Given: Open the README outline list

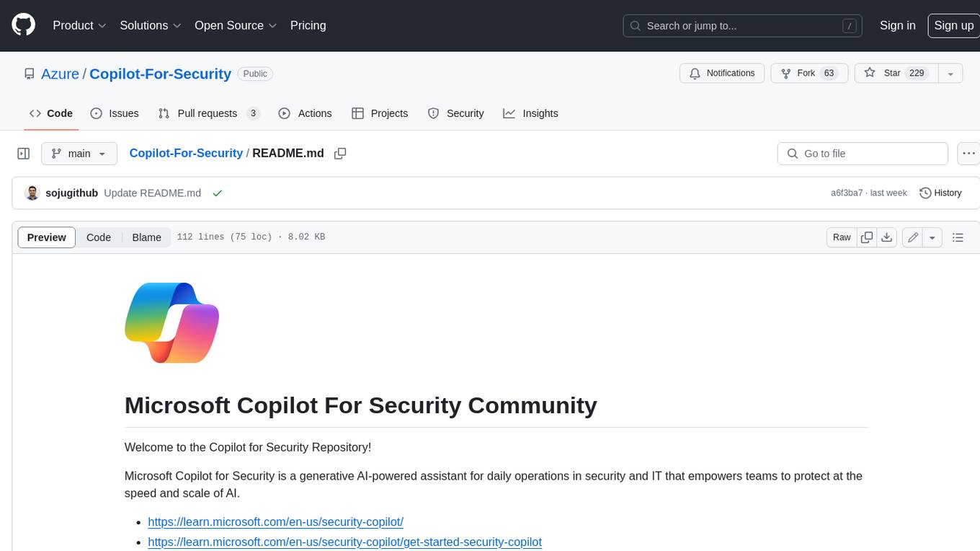Looking at the screenshot, I should 958,237.
